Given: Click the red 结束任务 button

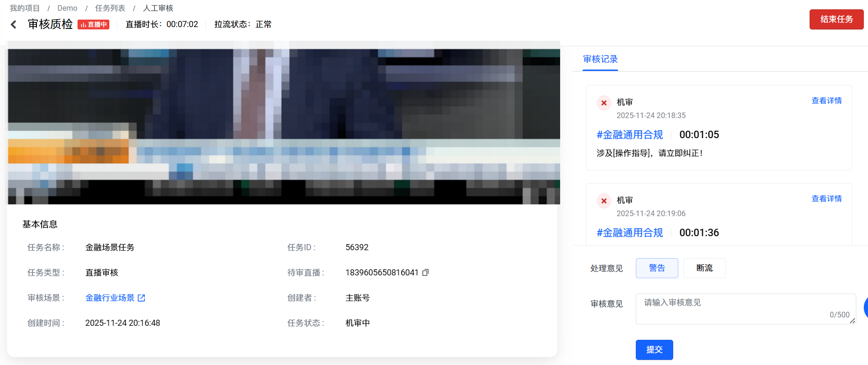Looking at the screenshot, I should point(837,19).
